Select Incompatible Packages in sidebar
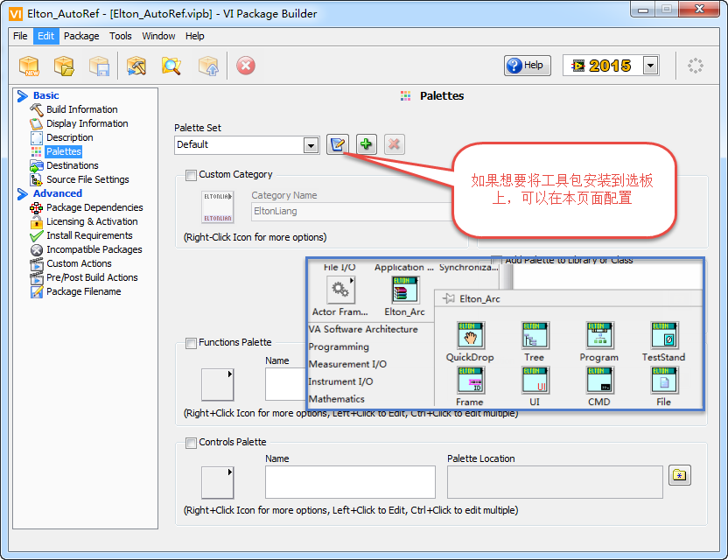Viewport: 728px width, 560px height. point(94,249)
